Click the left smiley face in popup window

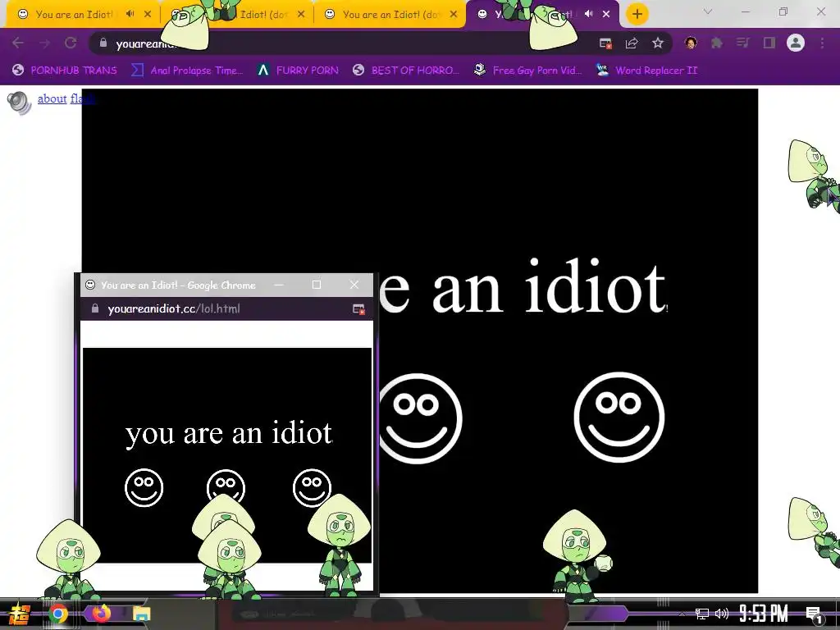[x=144, y=487]
